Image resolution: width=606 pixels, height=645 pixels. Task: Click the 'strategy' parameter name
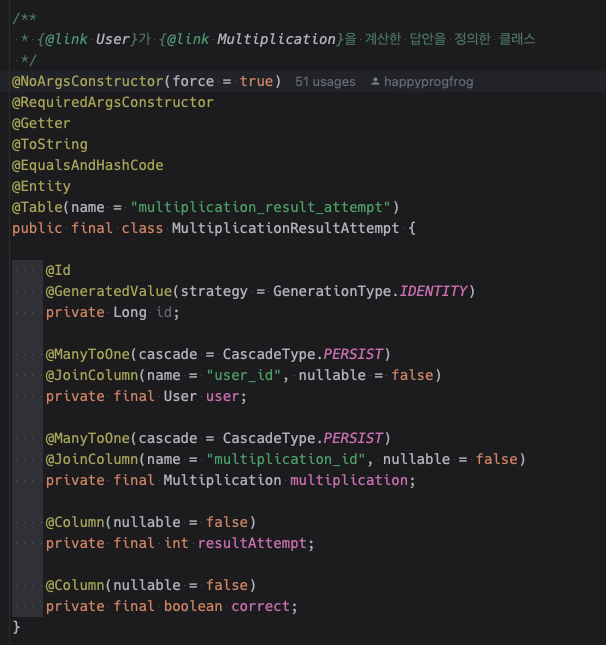[x=214, y=291]
